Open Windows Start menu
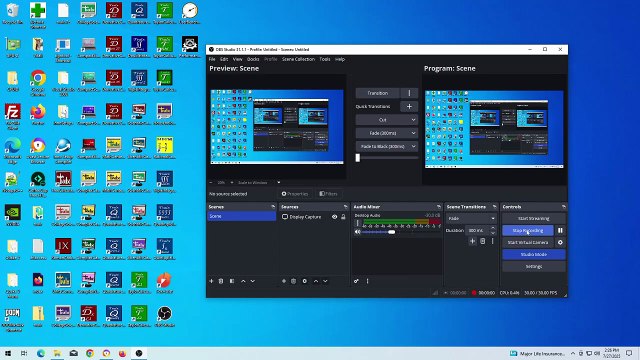 tap(8, 353)
